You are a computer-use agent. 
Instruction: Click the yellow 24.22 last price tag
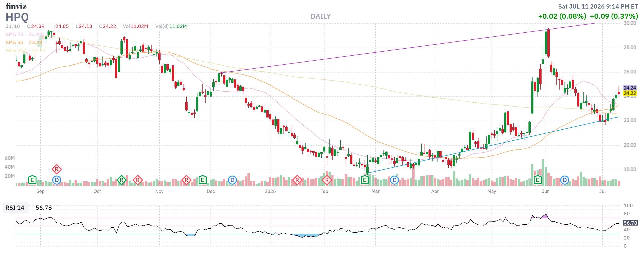(630, 93)
